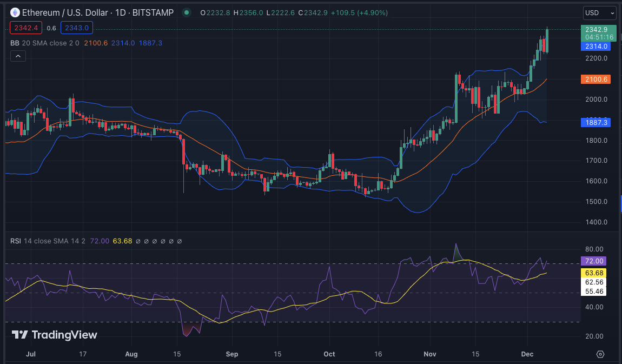
Task: Click the Aug label on time axis
Action: coord(131,354)
